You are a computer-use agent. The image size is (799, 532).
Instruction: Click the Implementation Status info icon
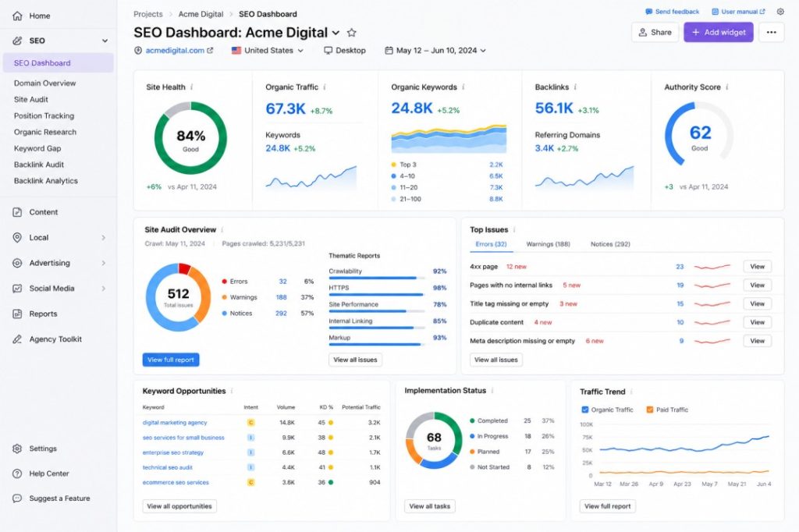pyautogui.click(x=492, y=390)
